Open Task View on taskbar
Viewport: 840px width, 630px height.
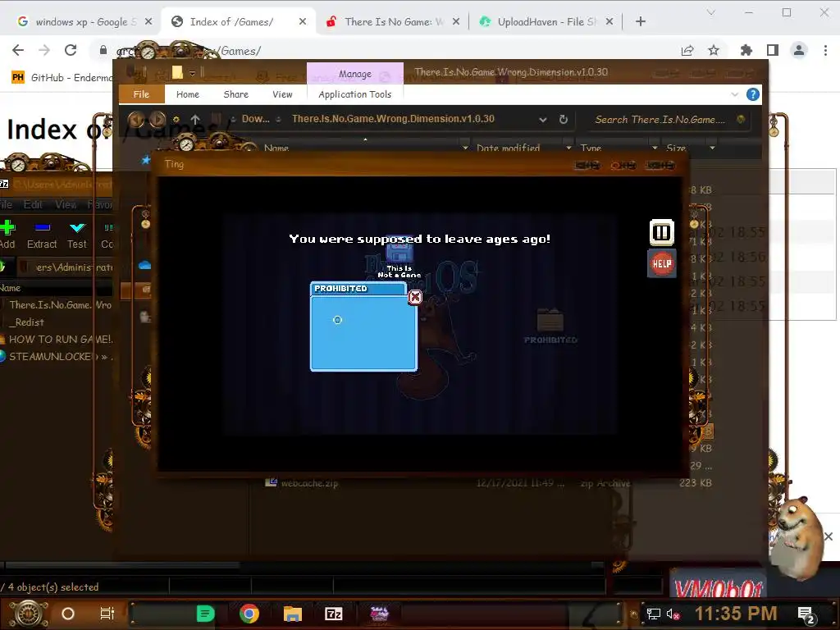(x=107, y=614)
